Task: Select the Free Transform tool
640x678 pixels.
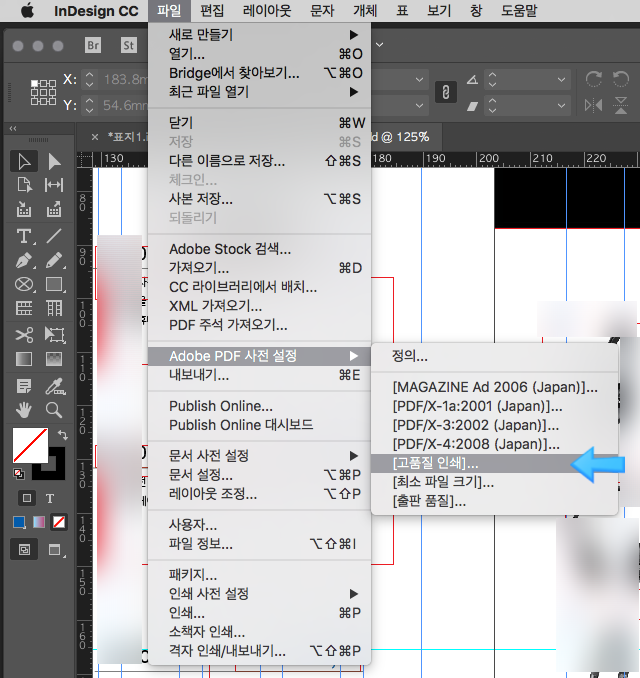Action: (x=55, y=335)
